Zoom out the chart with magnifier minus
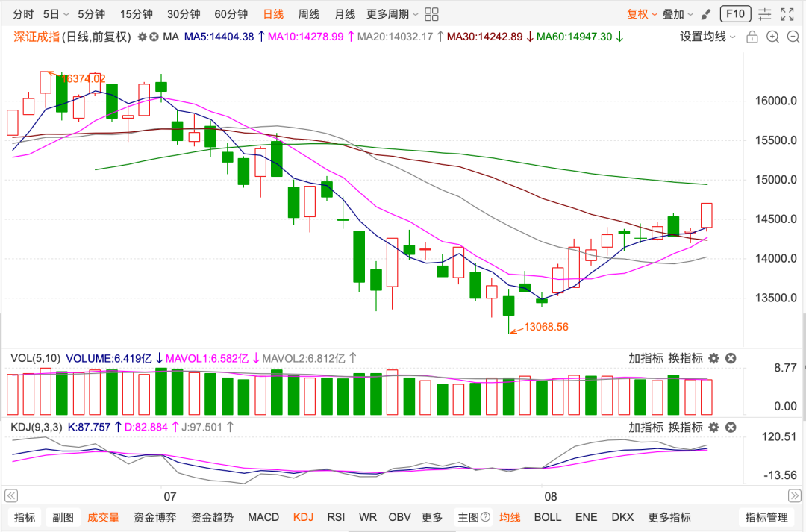The width and height of the screenshot is (806, 532). [x=793, y=37]
